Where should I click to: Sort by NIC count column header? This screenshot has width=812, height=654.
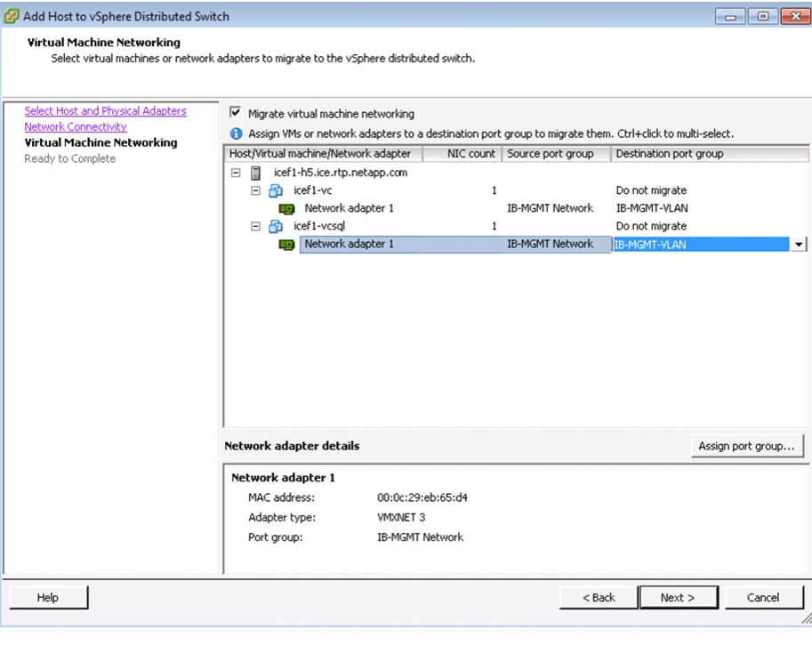(x=462, y=154)
